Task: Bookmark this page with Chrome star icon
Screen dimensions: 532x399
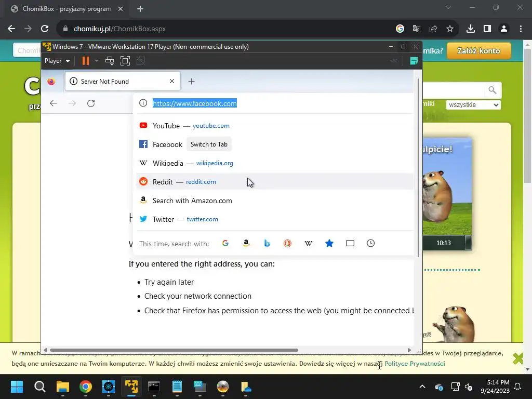Action: (x=450, y=29)
